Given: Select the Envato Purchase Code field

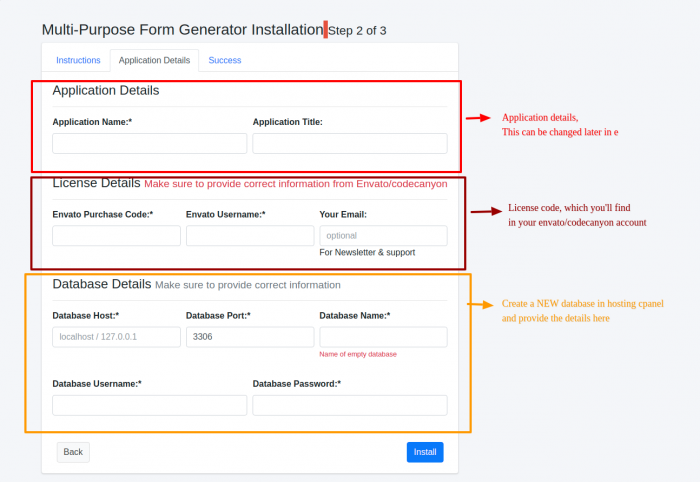Looking at the screenshot, I should point(116,236).
